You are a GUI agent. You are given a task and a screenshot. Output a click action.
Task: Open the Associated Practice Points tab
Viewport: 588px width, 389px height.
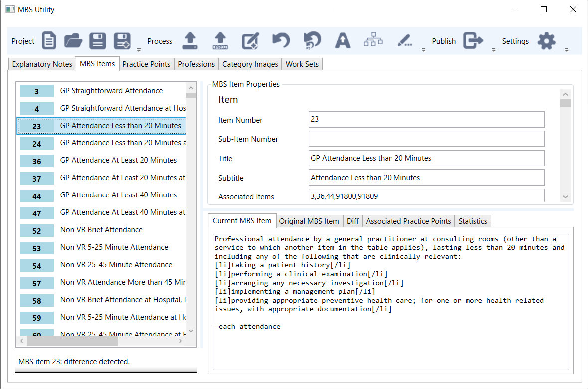(408, 221)
